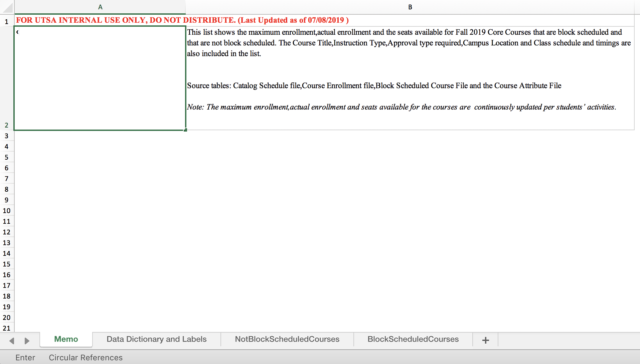The width and height of the screenshot is (640, 364).
Task: Click the fill handle of cell A2
Action: (185, 130)
